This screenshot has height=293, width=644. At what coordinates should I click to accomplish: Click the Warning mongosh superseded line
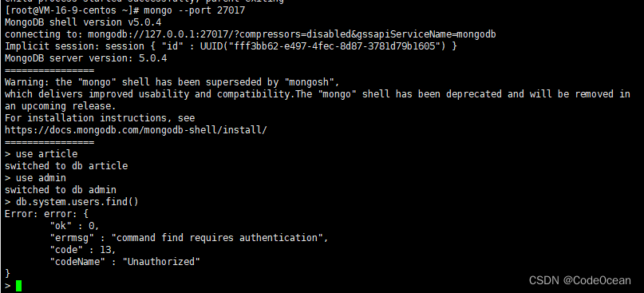(172, 82)
